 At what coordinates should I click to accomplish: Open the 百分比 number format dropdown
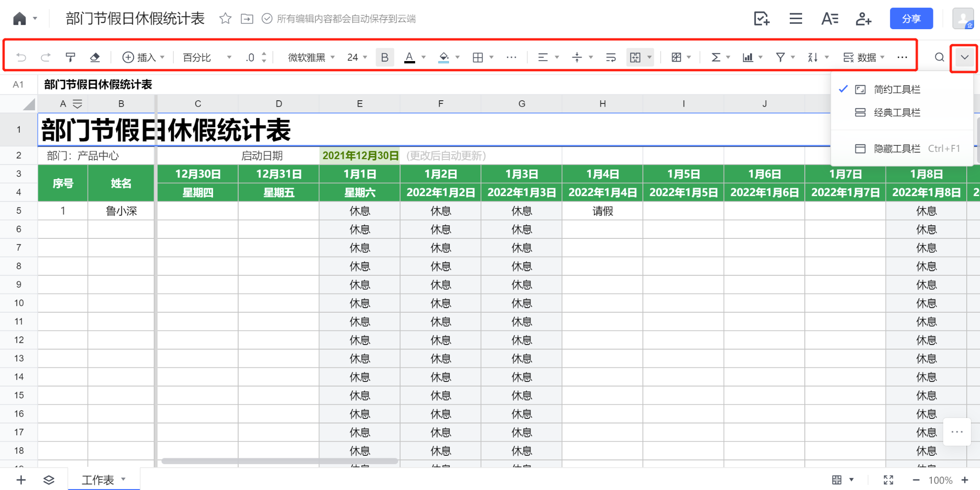coord(207,57)
